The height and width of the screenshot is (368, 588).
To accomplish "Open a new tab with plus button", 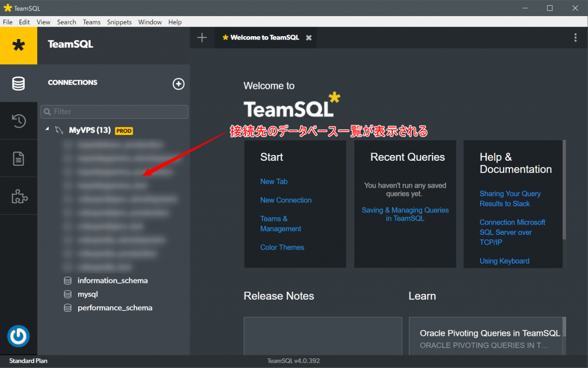I will pyautogui.click(x=202, y=37).
